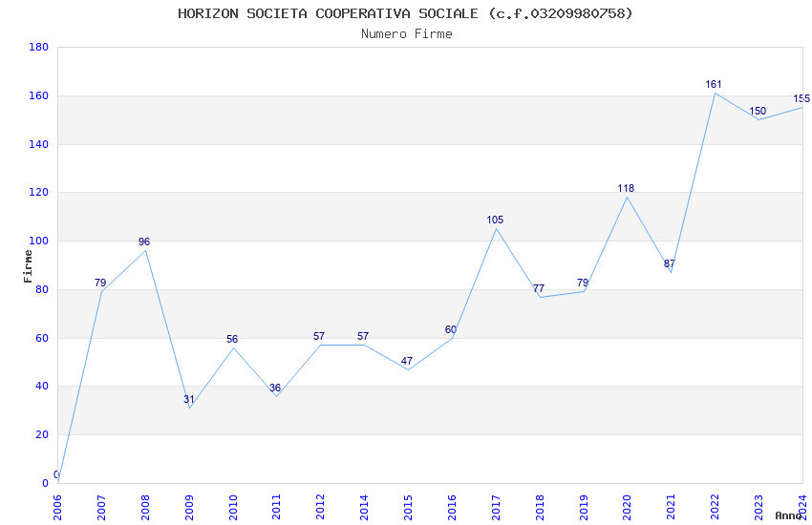
Task: Click the 40 tick on vertical axis
Action: point(42,387)
